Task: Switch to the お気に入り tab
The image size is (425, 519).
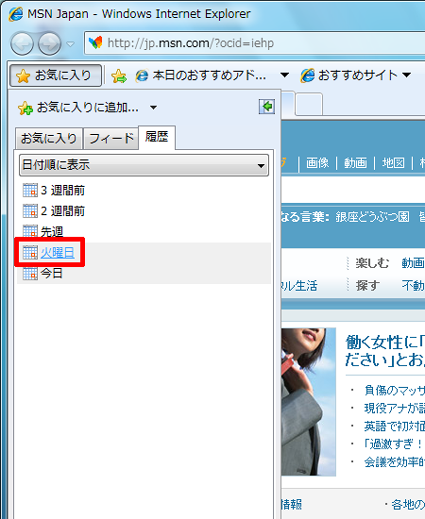Action: (x=49, y=138)
